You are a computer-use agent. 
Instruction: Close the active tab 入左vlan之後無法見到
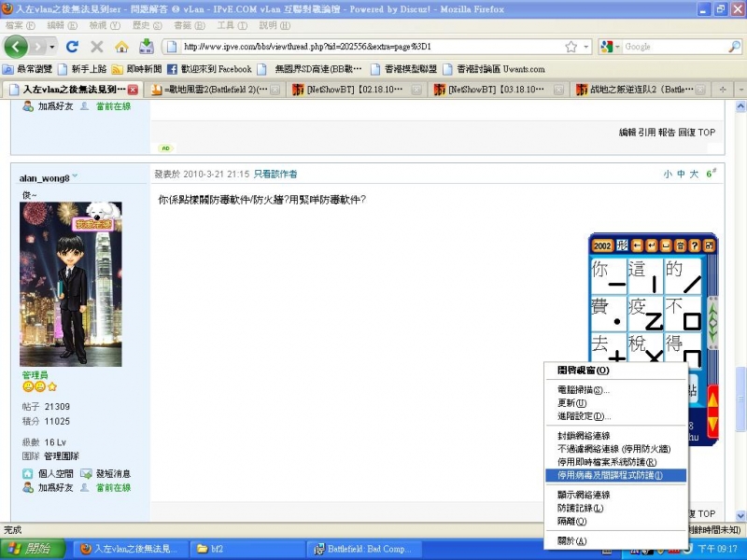pos(133,90)
